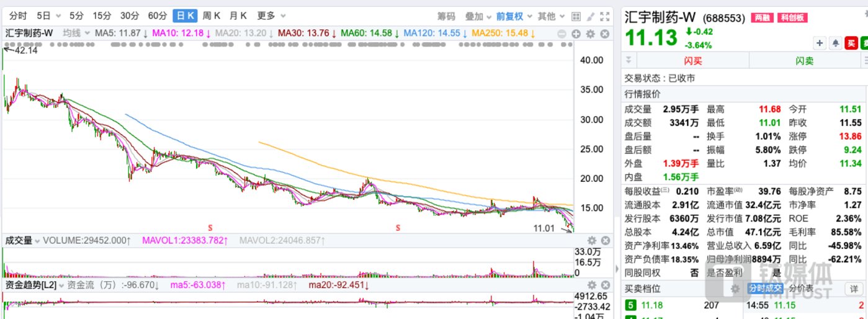Click the price alert bell icon
Image resolution: width=868 pixels, height=319 pixels.
tap(835, 43)
